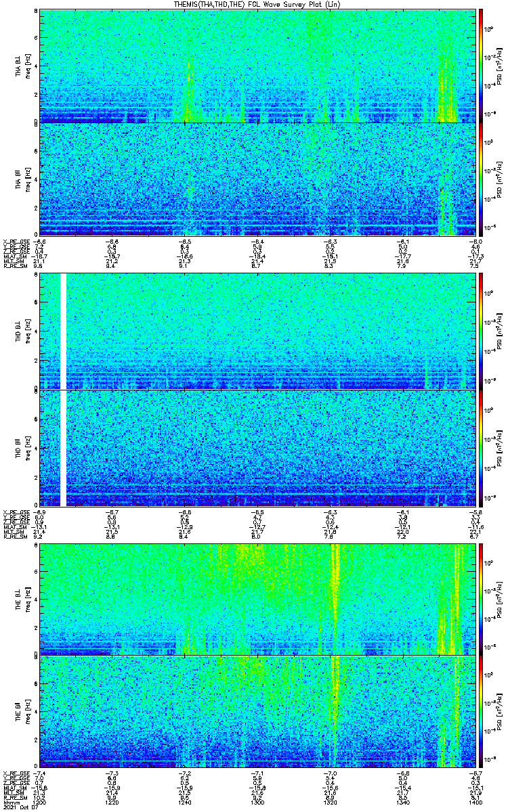Select the THD B-perpendicular spectrogram panel
The width and height of the screenshot is (508, 812).
[258, 331]
